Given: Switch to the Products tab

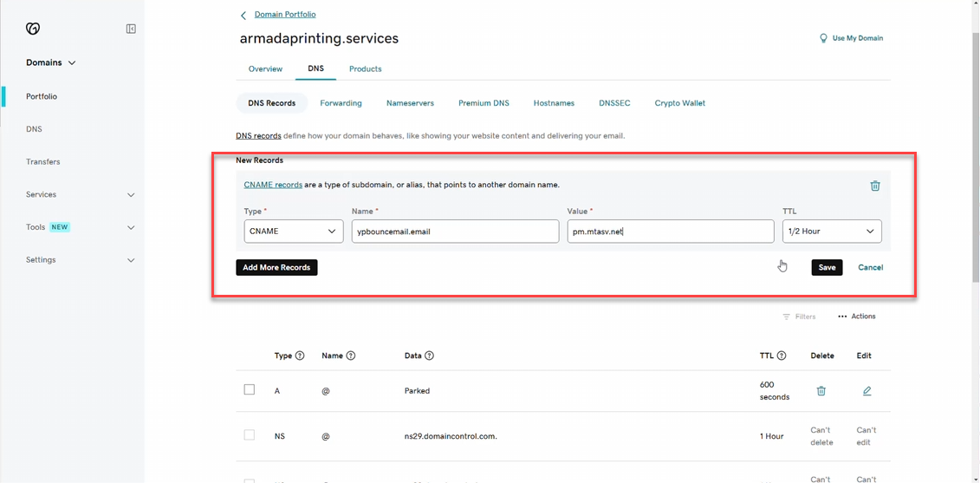Looking at the screenshot, I should tap(365, 69).
